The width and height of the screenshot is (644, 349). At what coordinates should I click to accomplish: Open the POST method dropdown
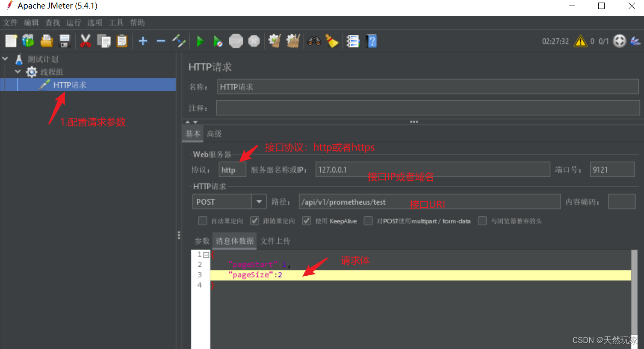[259, 202]
